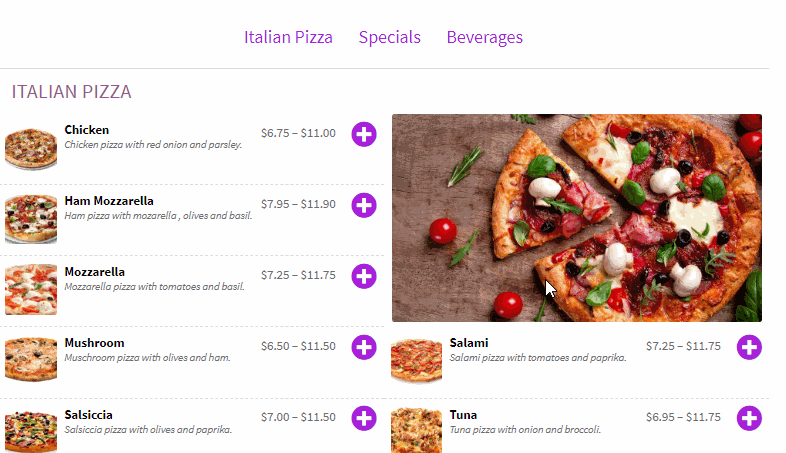Click the Salami pizza name

(x=469, y=343)
